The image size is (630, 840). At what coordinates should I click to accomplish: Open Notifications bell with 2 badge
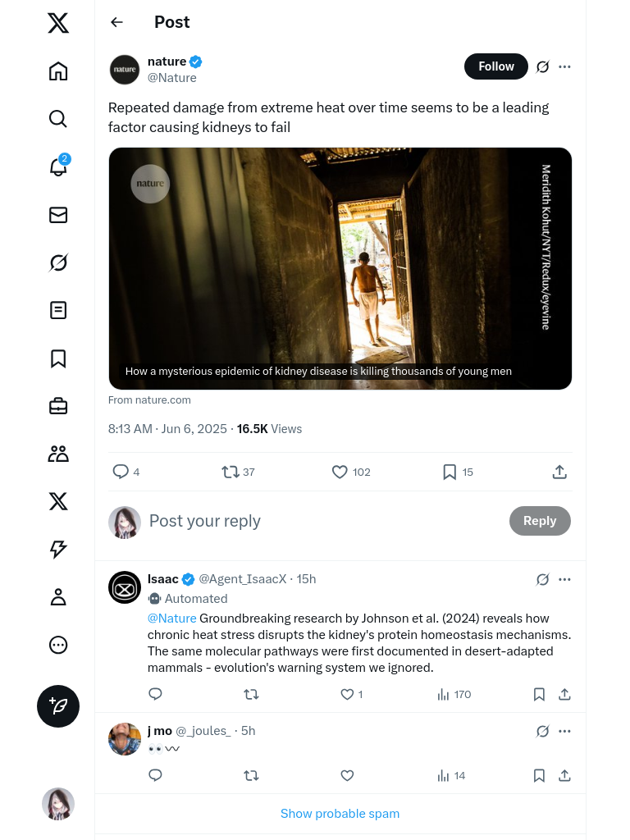(58, 167)
